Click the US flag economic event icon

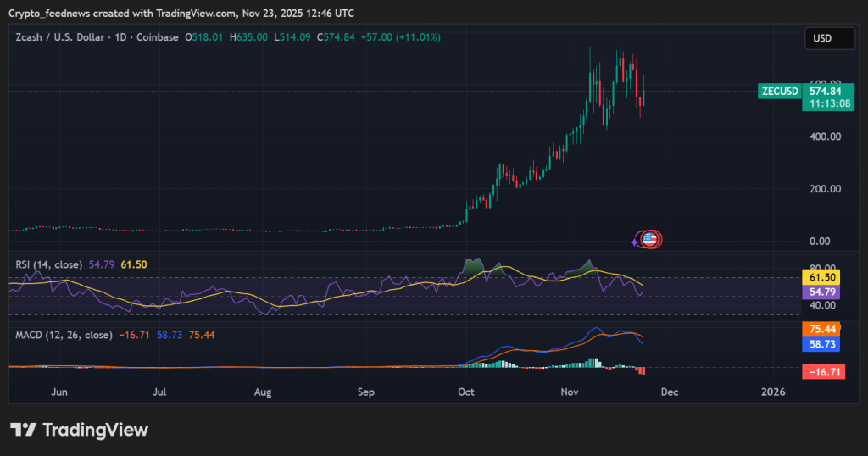tap(649, 239)
